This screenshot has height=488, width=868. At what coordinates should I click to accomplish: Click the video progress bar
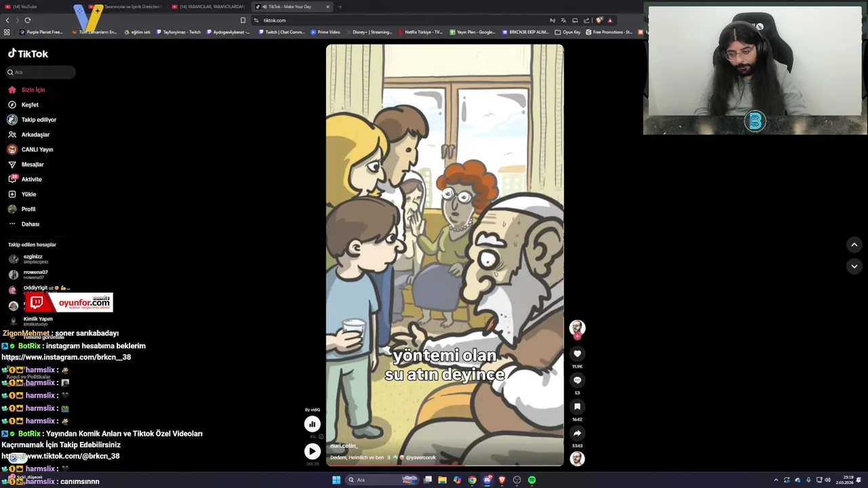pyautogui.click(x=445, y=466)
